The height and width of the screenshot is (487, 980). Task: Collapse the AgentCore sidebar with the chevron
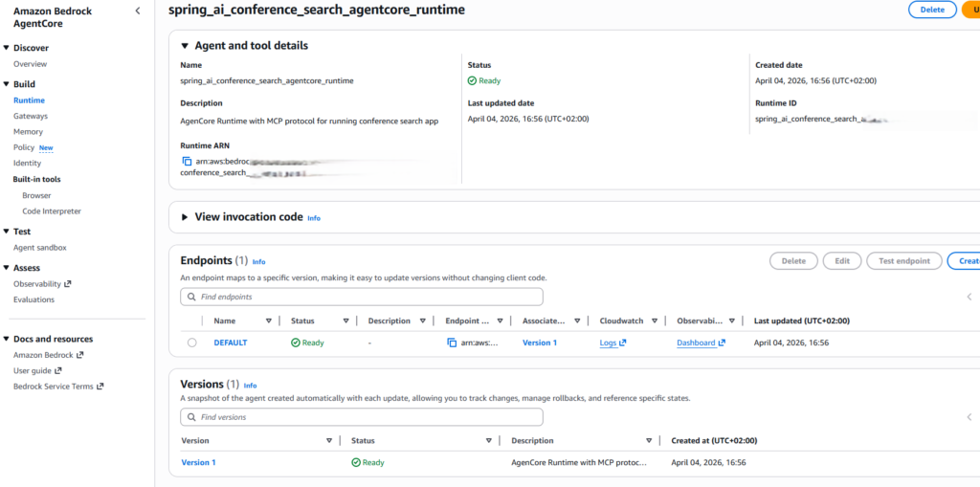tap(138, 11)
